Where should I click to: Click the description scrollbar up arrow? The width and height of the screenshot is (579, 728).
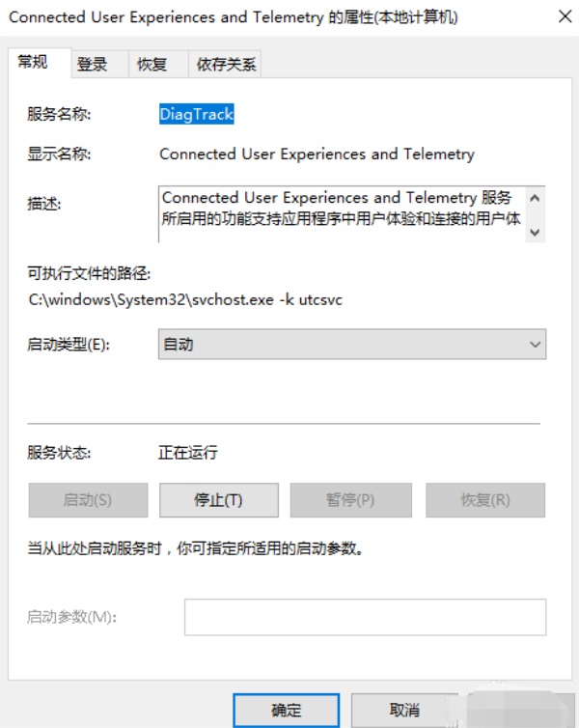pyautogui.click(x=536, y=199)
